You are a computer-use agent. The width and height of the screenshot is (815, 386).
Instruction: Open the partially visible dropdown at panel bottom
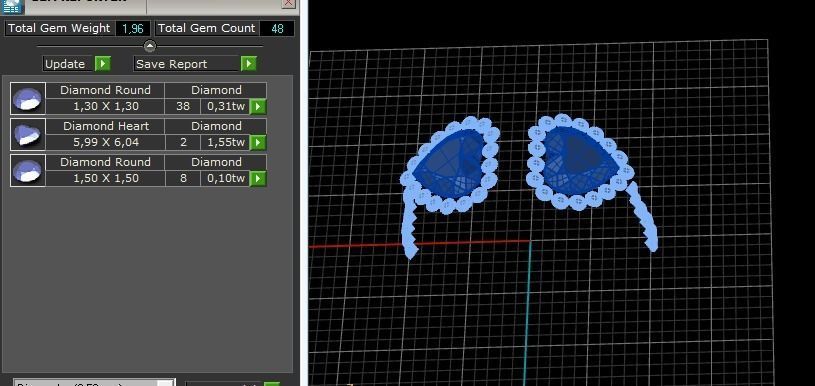pyautogui.click(x=94, y=383)
